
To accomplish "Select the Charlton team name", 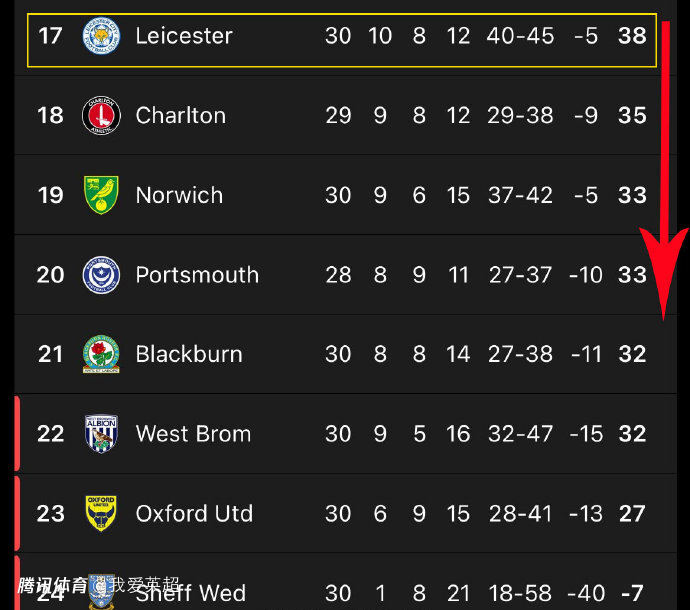I will coord(181,116).
